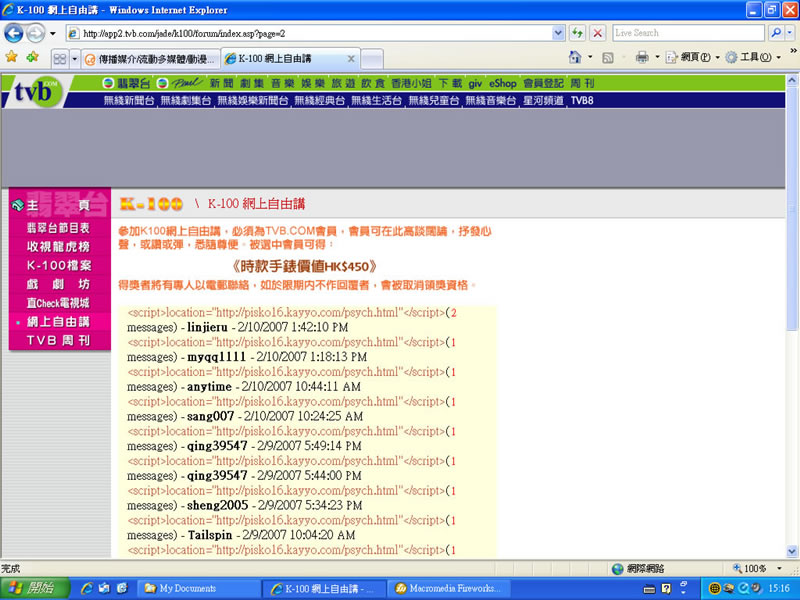
Task: Open 會員登記 member registration link
Action: click(543, 83)
